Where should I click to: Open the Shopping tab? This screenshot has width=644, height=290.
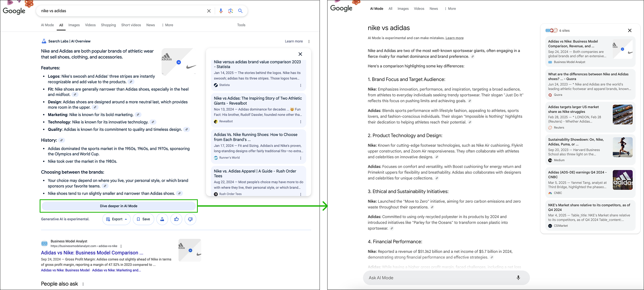point(108,25)
